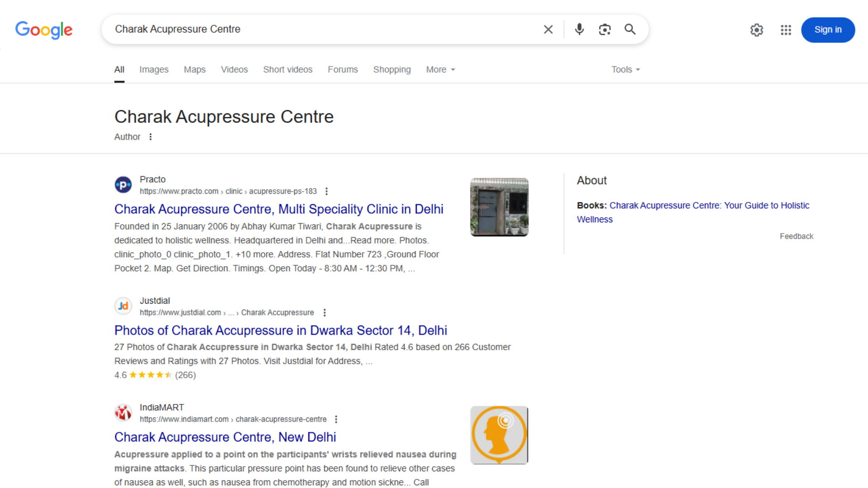Open Justdial result's three-dot menu
This screenshot has width=868, height=488.
[x=325, y=313]
